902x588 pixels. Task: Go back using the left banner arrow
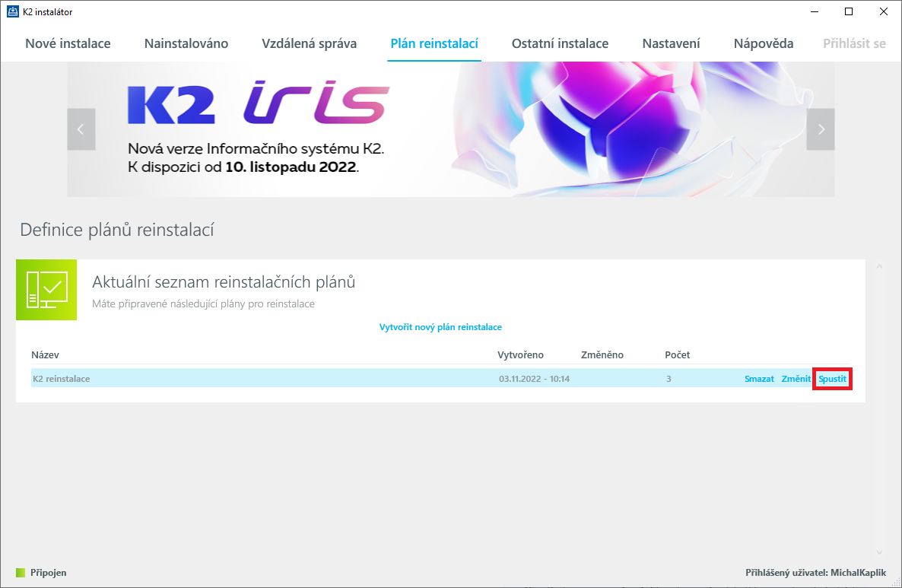point(81,129)
